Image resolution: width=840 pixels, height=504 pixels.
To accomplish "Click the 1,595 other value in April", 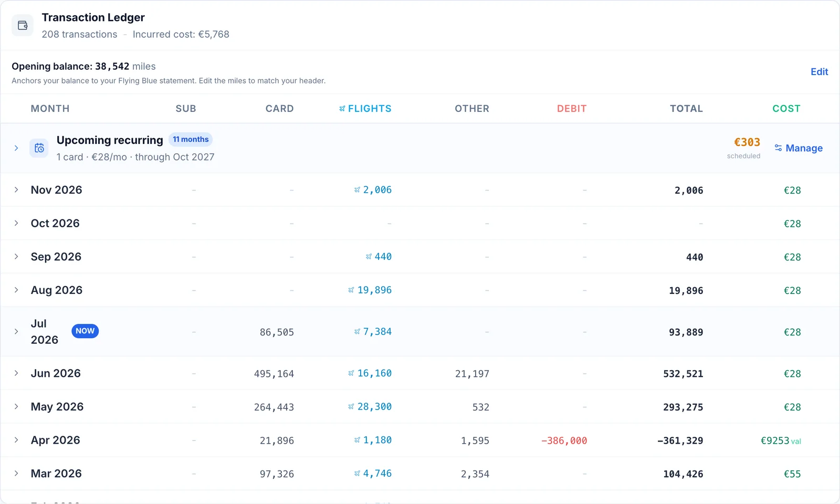I will (x=475, y=441).
